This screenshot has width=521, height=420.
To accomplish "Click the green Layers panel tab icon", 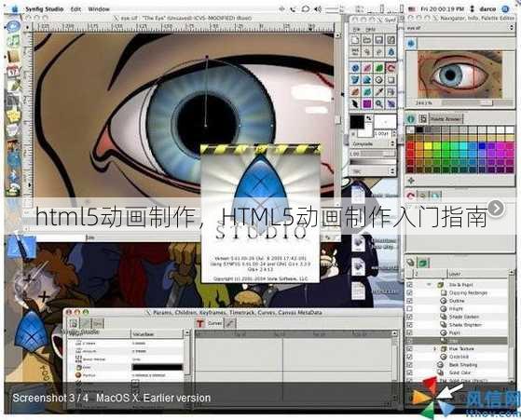I will click(422, 263).
